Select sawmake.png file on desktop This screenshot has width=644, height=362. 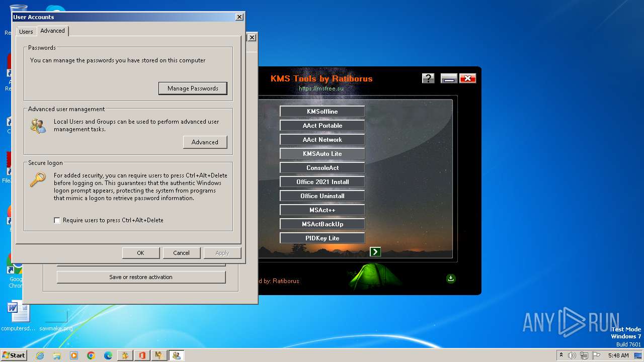coord(56,320)
